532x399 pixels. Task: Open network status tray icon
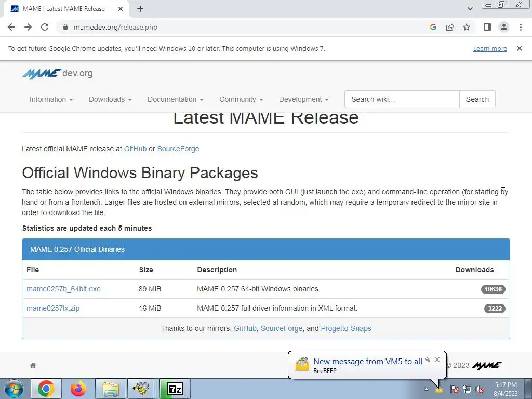[x=467, y=390]
